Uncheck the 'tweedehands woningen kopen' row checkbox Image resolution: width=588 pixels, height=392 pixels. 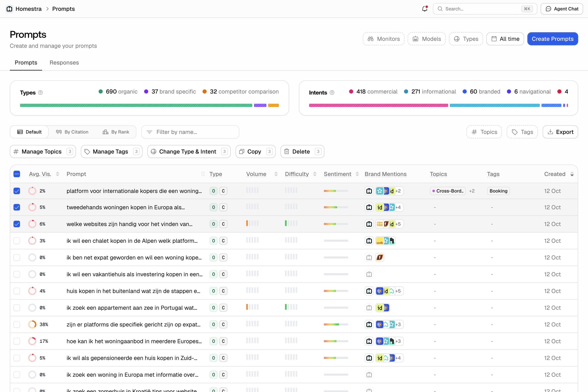pos(17,207)
